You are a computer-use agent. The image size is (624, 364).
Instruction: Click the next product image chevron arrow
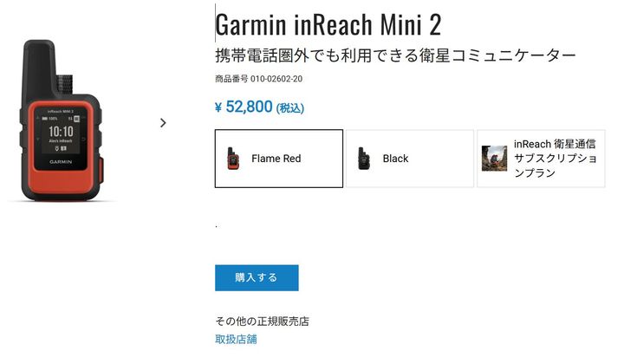coord(163,123)
